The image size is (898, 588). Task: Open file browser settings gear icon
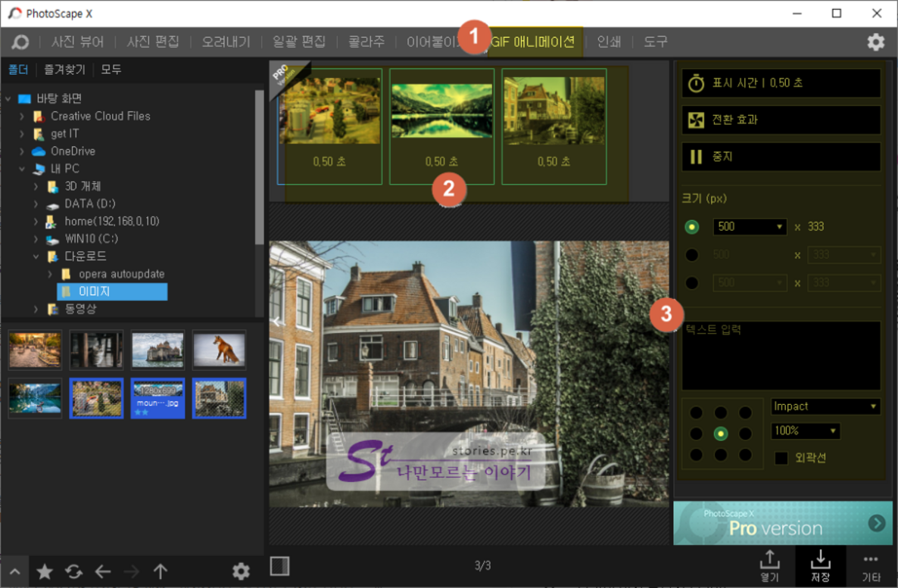click(x=241, y=571)
